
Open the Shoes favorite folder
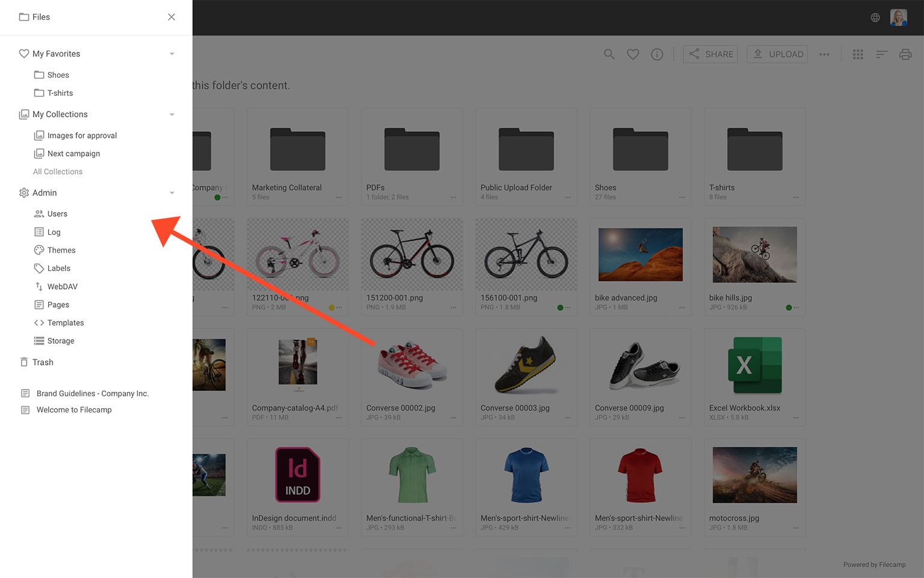point(58,75)
